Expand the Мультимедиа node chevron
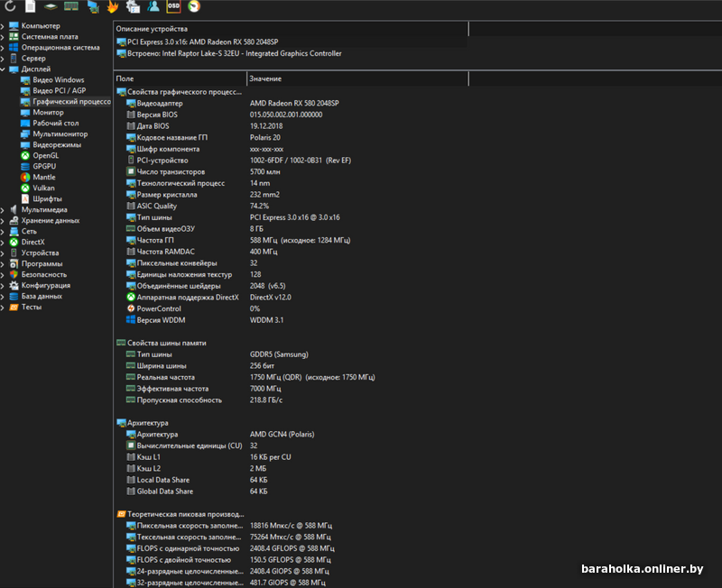 [x=3, y=209]
